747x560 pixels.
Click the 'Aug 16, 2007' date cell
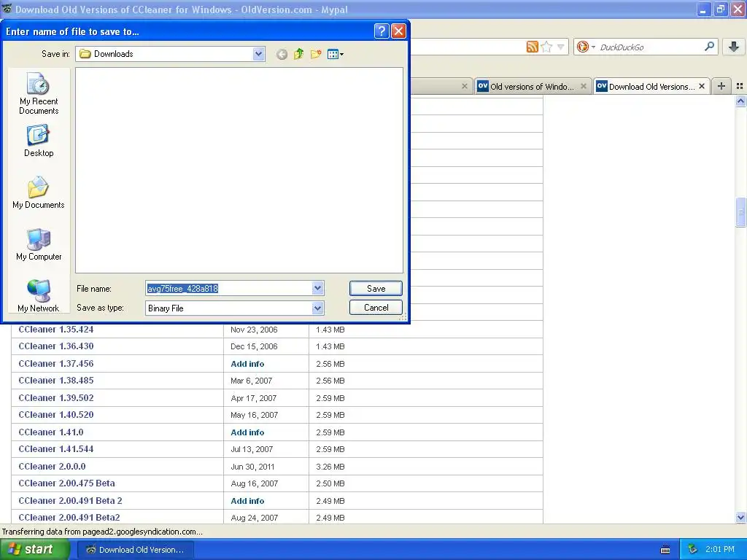255,483
